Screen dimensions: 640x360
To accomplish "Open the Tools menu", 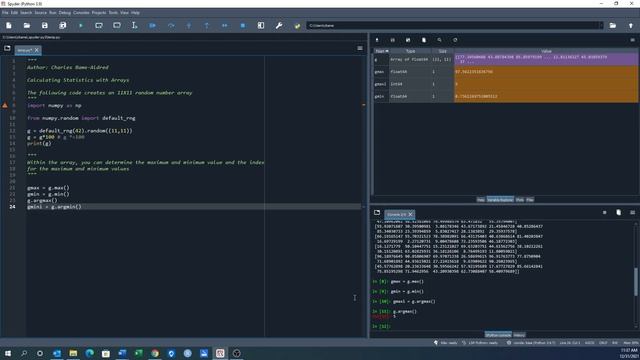I will [x=113, y=13].
